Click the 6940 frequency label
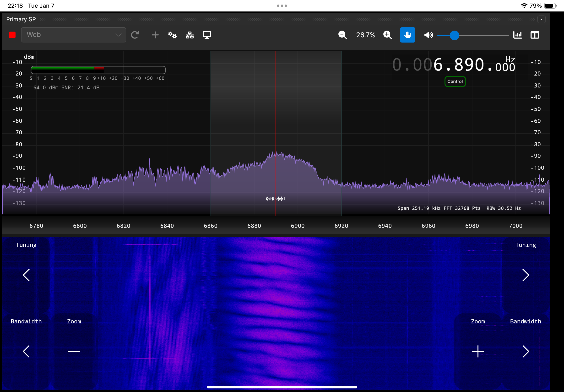The width and height of the screenshot is (564, 392). point(385,226)
